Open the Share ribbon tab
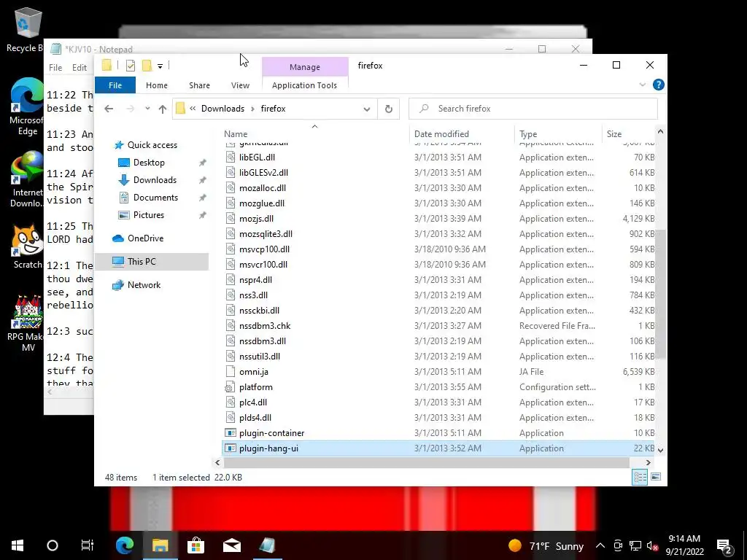The width and height of the screenshot is (747, 560). (199, 85)
